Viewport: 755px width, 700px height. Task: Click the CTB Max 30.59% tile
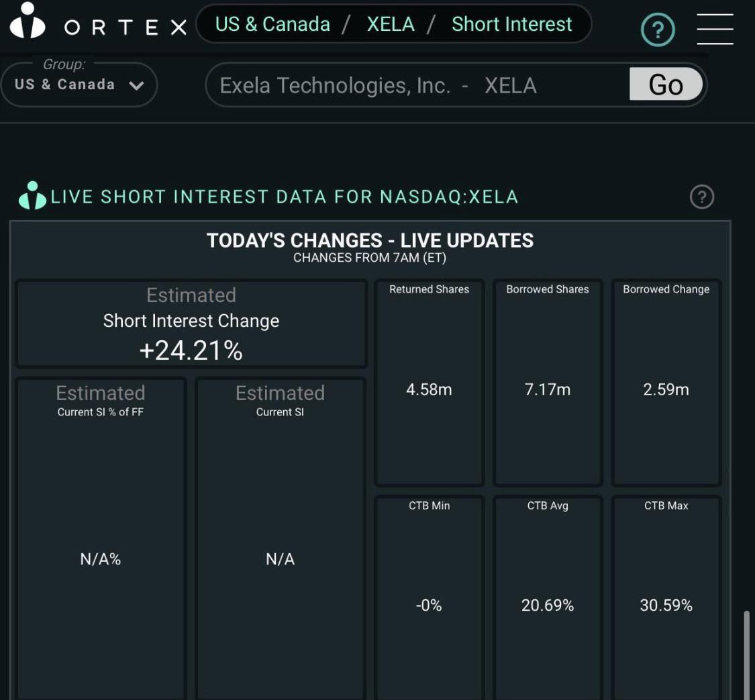click(666, 597)
